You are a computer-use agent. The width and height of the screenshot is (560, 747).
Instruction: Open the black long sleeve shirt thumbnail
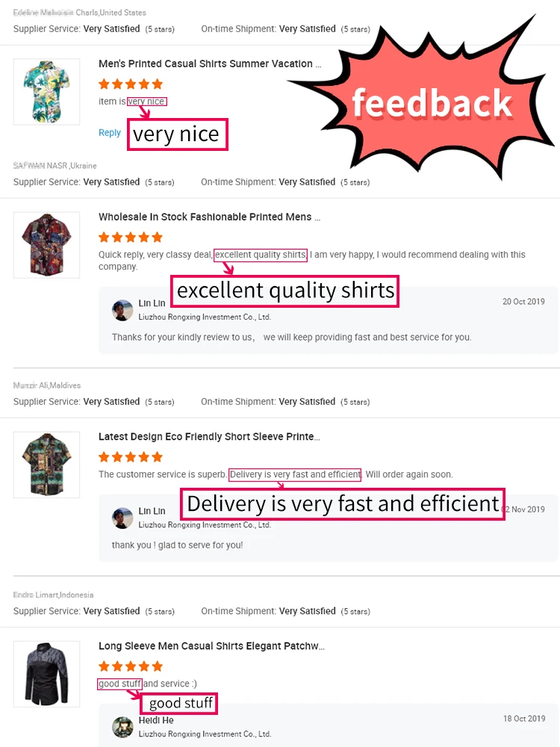pos(46,674)
